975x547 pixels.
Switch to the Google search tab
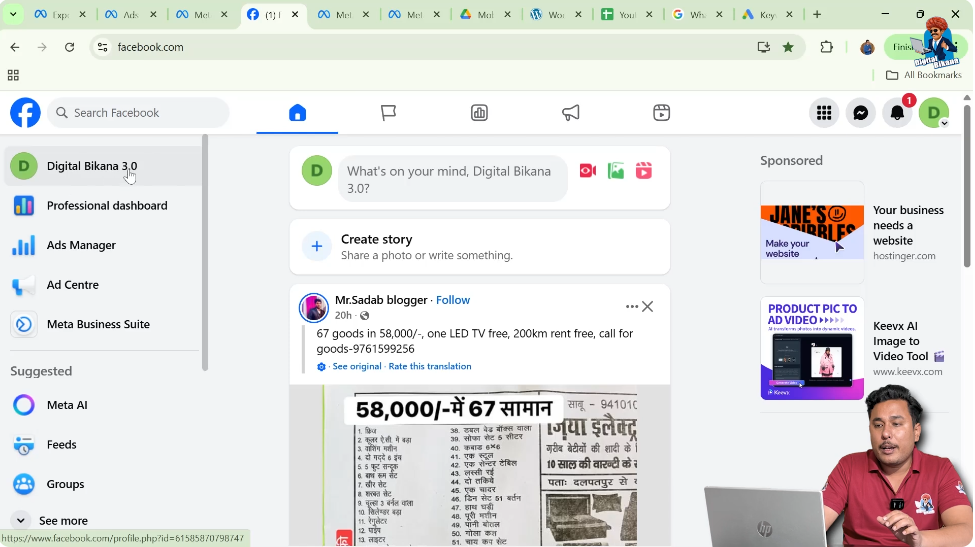[x=698, y=14]
